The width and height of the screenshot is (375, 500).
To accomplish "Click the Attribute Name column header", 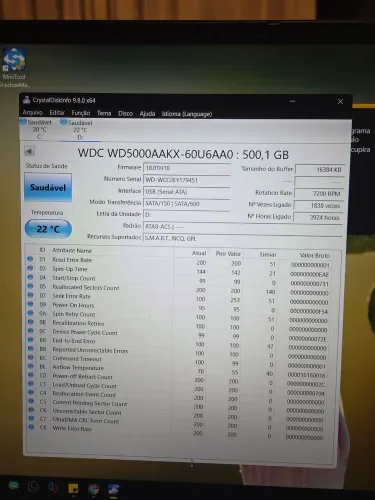I will point(72,250).
